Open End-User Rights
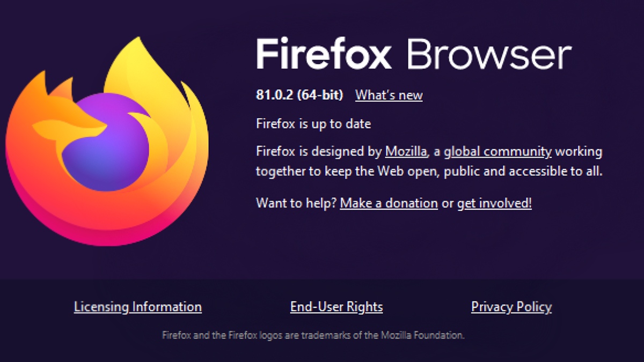The width and height of the screenshot is (644, 362). point(336,307)
